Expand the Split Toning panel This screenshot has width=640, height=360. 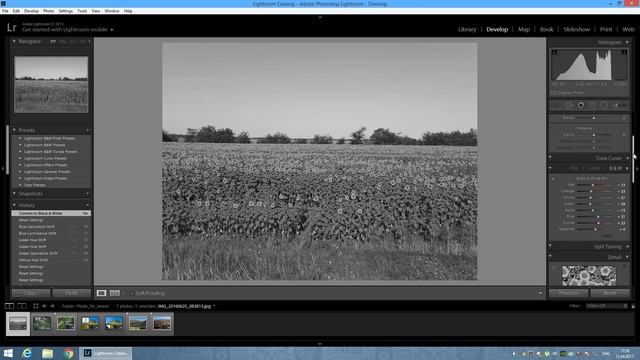627,247
